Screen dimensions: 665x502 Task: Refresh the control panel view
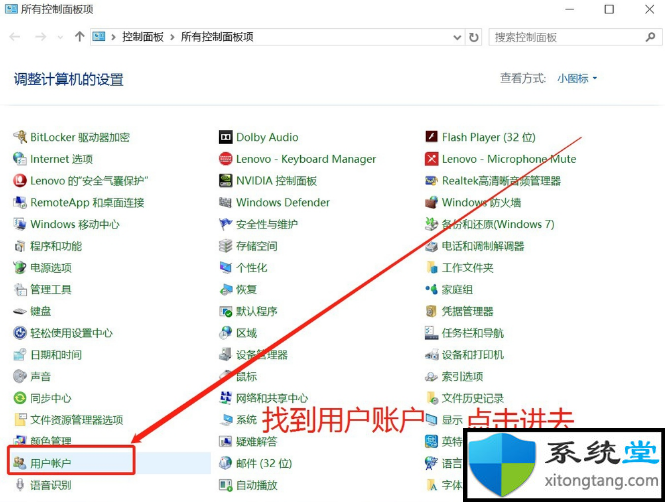(x=474, y=37)
